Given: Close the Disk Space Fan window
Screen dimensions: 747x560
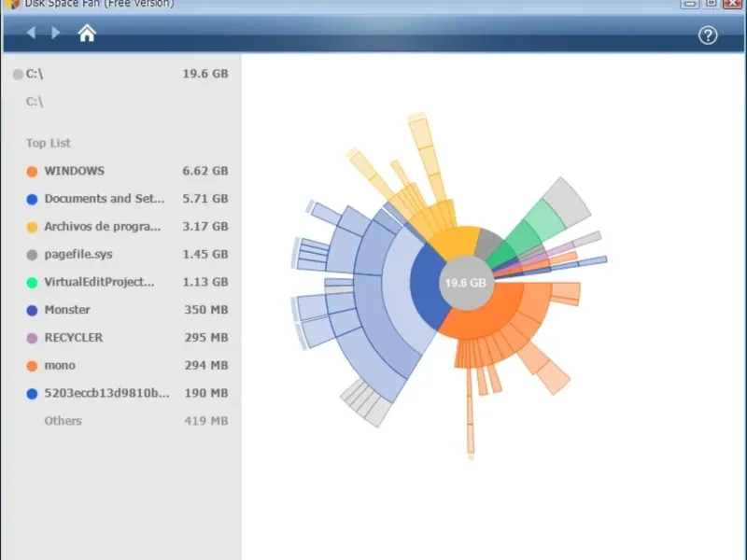Looking at the screenshot, I should point(734,4).
